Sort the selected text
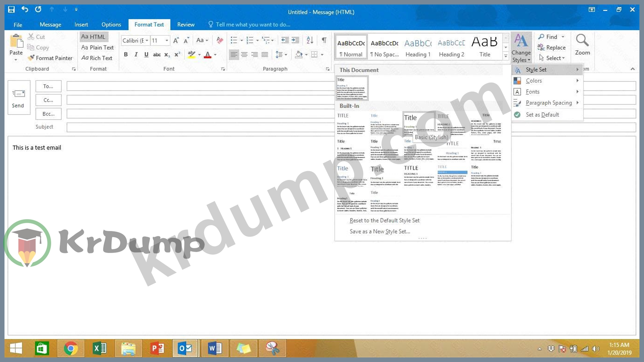 click(x=310, y=40)
